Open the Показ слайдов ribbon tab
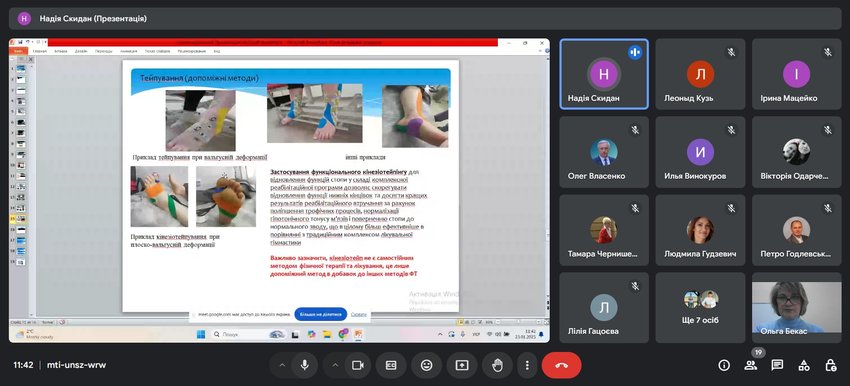Viewport: 850px width, 386px height. (158, 51)
